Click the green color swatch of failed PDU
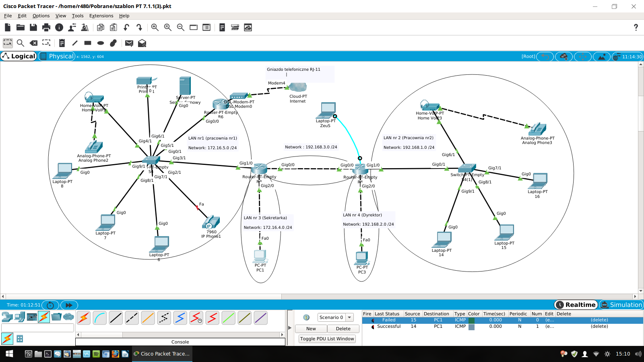This screenshot has height=362, width=644. 471,320
